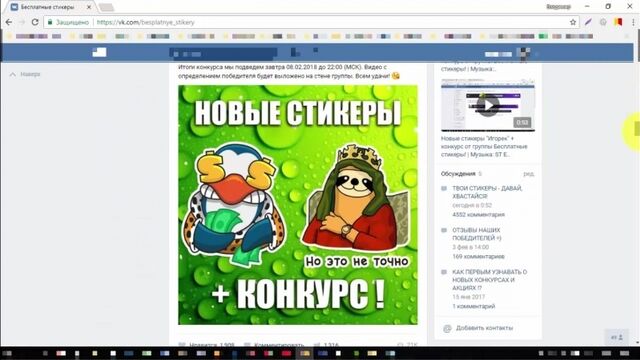Screen dimensions: 640x360
Task: Close the Бесплатные стикеры tab
Action: (x=89, y=7)
